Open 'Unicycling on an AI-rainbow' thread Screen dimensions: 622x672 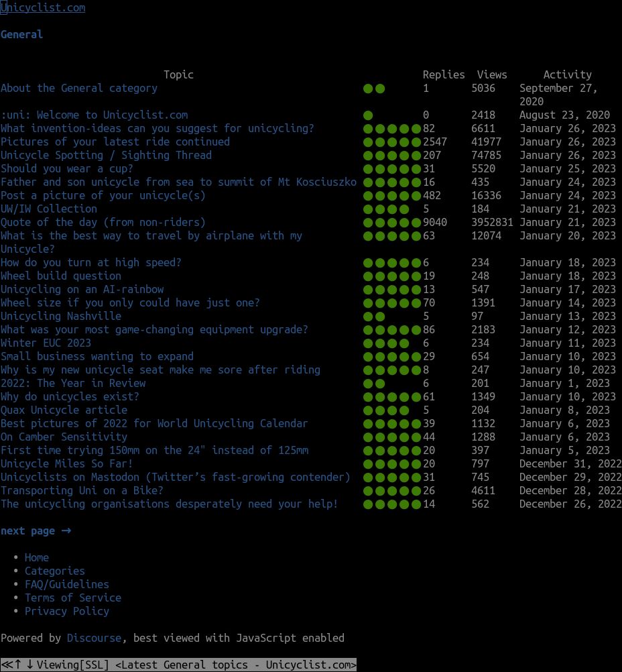click(x=82, y=290)
